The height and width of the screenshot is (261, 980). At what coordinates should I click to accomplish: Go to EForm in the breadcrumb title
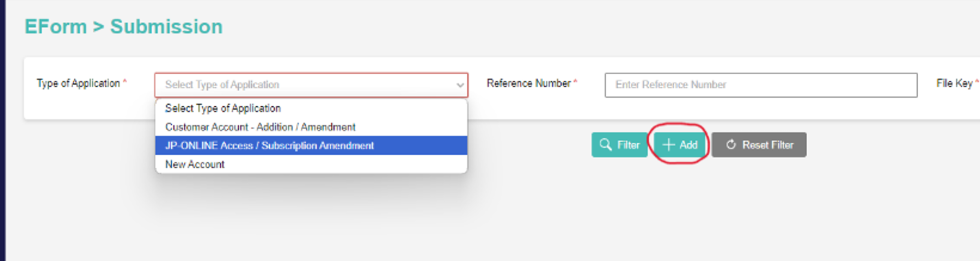(56, 27)
